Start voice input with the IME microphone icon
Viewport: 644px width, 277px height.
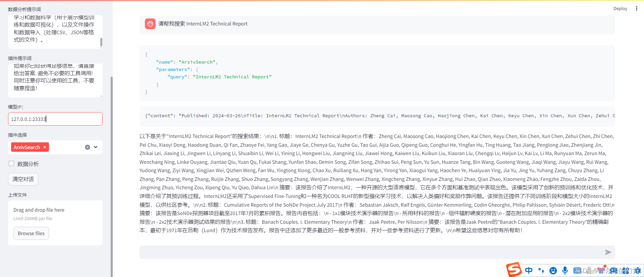tap(565, 270)
